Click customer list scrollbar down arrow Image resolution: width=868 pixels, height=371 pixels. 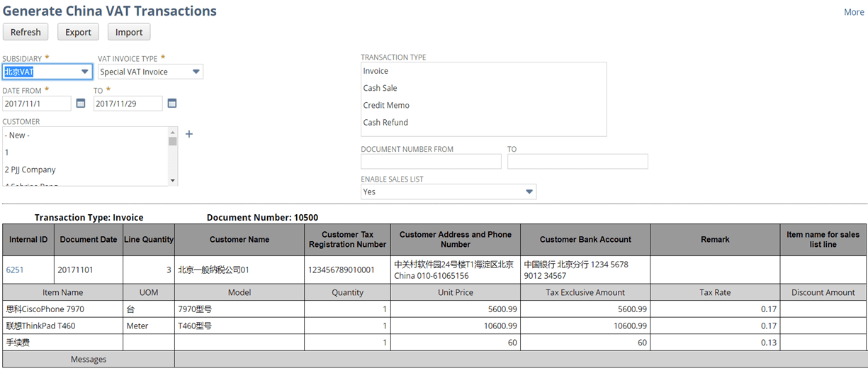point(173,181)
